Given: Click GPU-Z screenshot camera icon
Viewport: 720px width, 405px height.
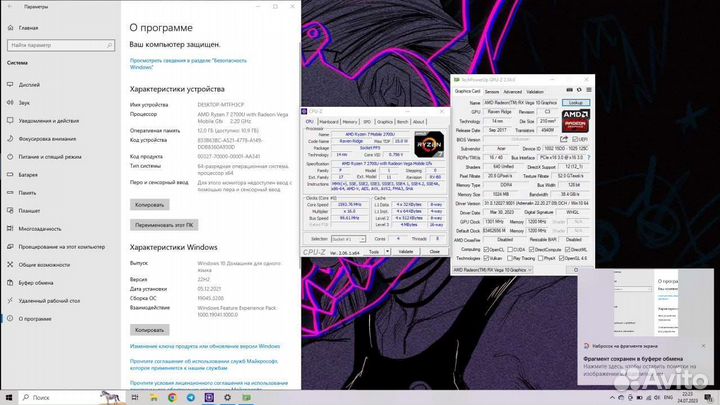Looking at the screenshot, I should [569, 90].
